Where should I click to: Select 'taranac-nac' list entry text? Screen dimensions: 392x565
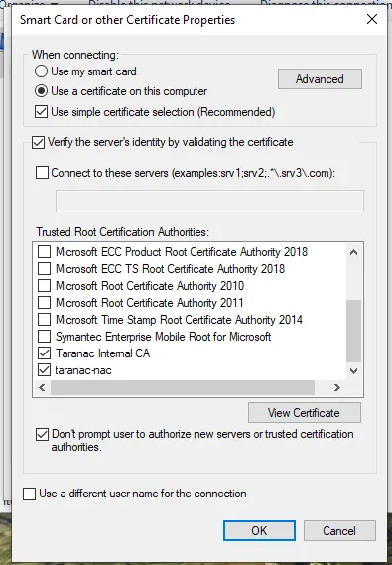coord(83,370)
